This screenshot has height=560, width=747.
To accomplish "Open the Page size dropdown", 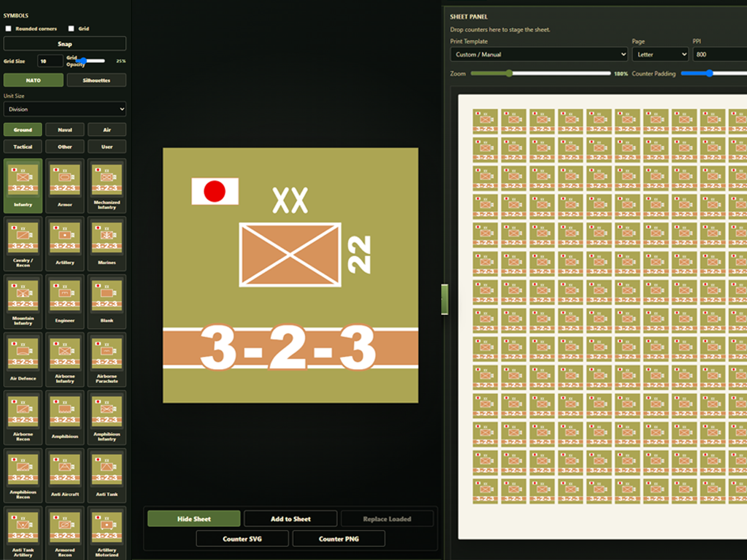I will pos(660,54).
